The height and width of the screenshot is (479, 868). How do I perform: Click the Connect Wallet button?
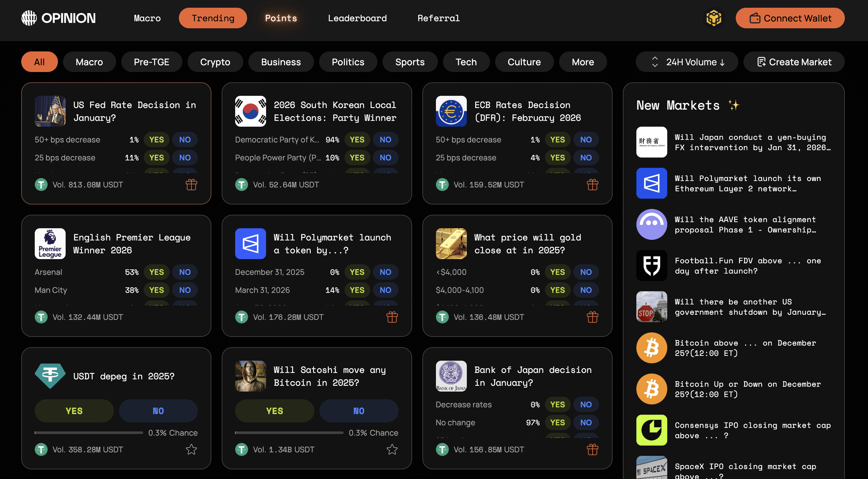pyautogui.click(x=790, y=18)
